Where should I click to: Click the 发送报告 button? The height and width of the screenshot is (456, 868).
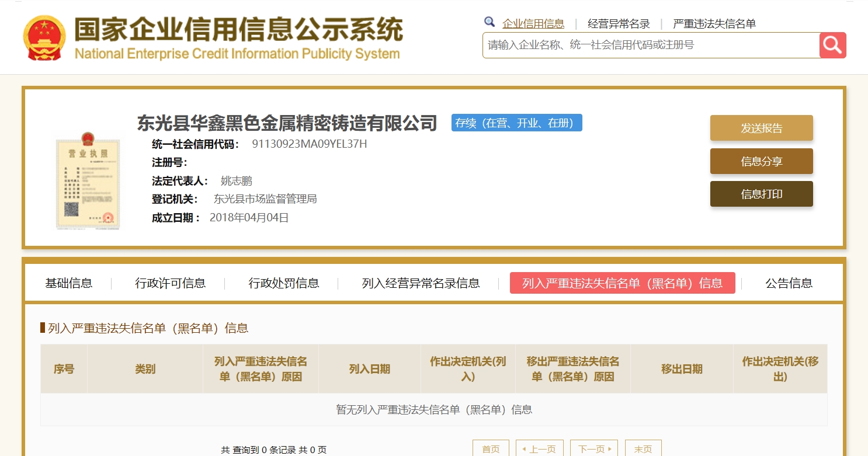tap(762, 128)
